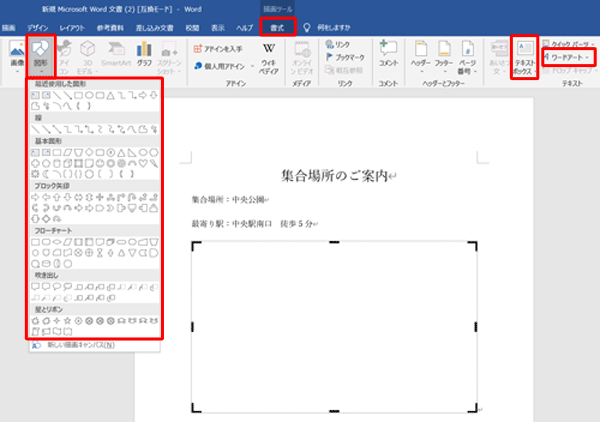The image size is (600, 422).
Task: Open the フッター footer dropdown
Action: point(444,57)
